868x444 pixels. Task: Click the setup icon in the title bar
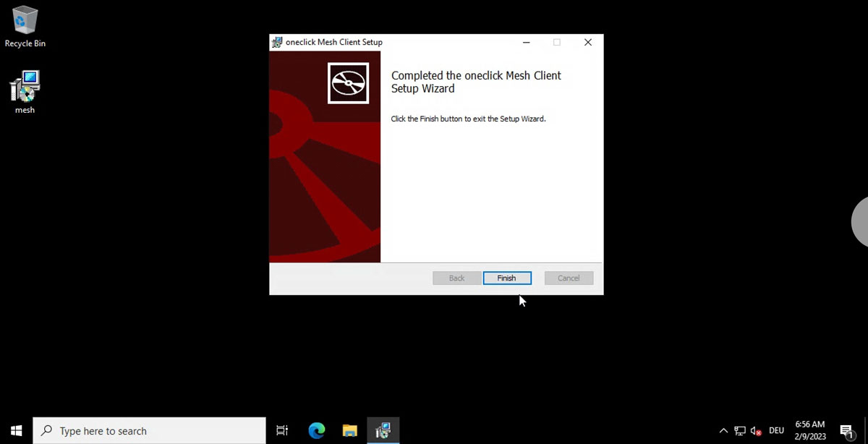[x=277, y=43]
